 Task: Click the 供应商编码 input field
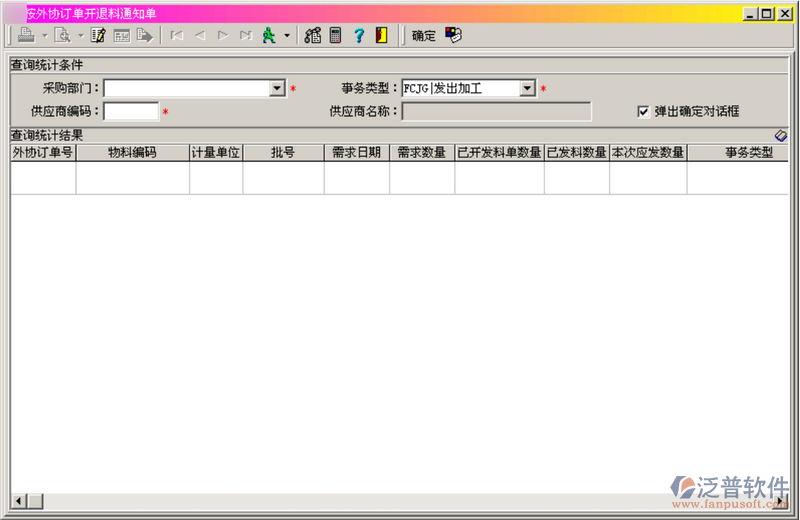point(131,111)
